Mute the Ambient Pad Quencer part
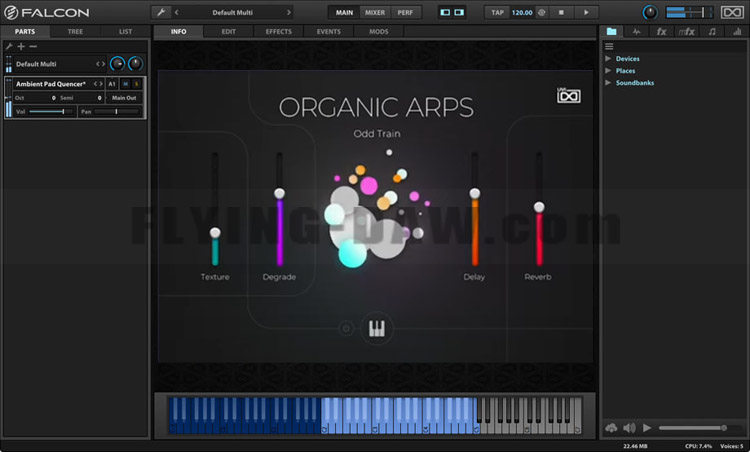This screenshot has width=750, height=452. pos(125,84)
